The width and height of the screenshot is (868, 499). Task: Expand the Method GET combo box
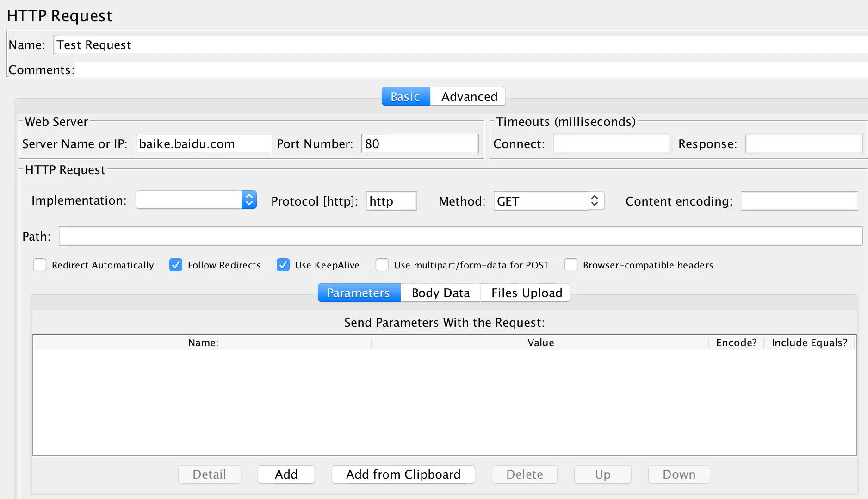tap(549, 201)
